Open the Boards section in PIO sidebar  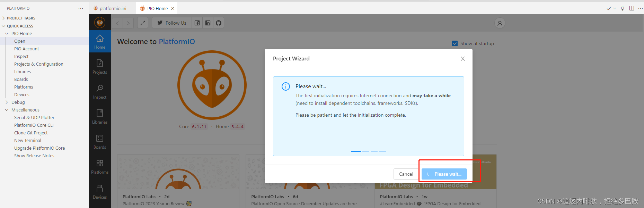pos(100,142)
